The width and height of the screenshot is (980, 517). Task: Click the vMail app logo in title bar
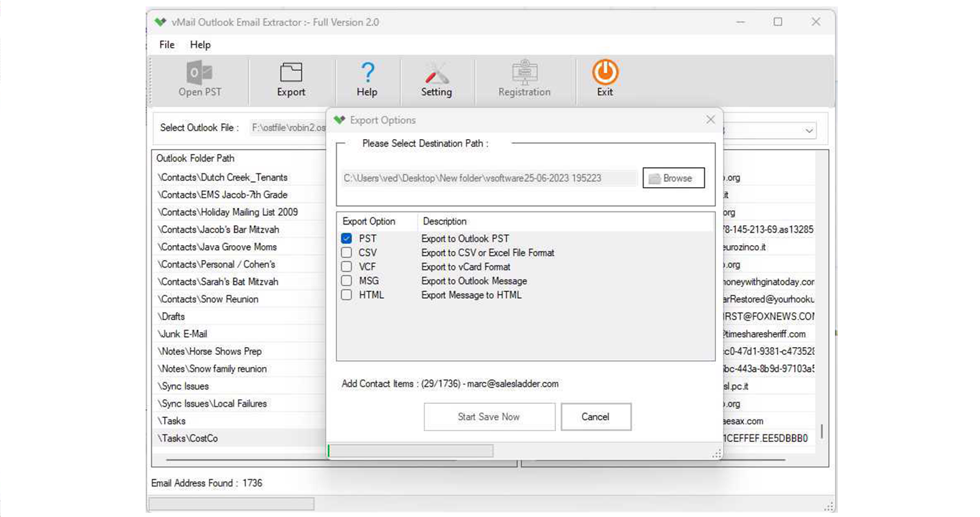(x=160, y=22)
